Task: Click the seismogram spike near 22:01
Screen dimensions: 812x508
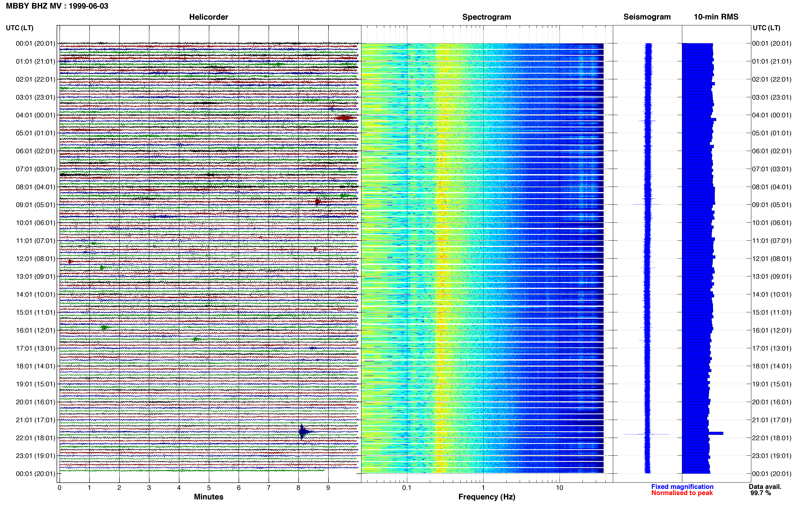Action: [647, 434]
